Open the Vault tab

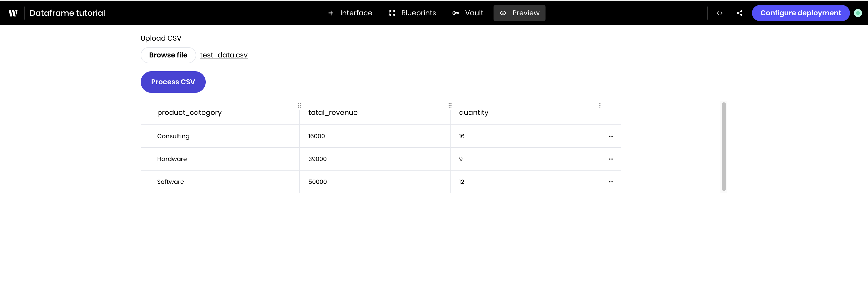[x=468, y=13]
